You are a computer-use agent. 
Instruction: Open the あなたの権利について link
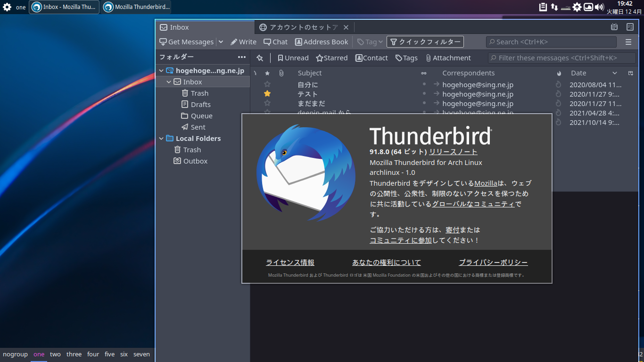(x=387, y=263)
